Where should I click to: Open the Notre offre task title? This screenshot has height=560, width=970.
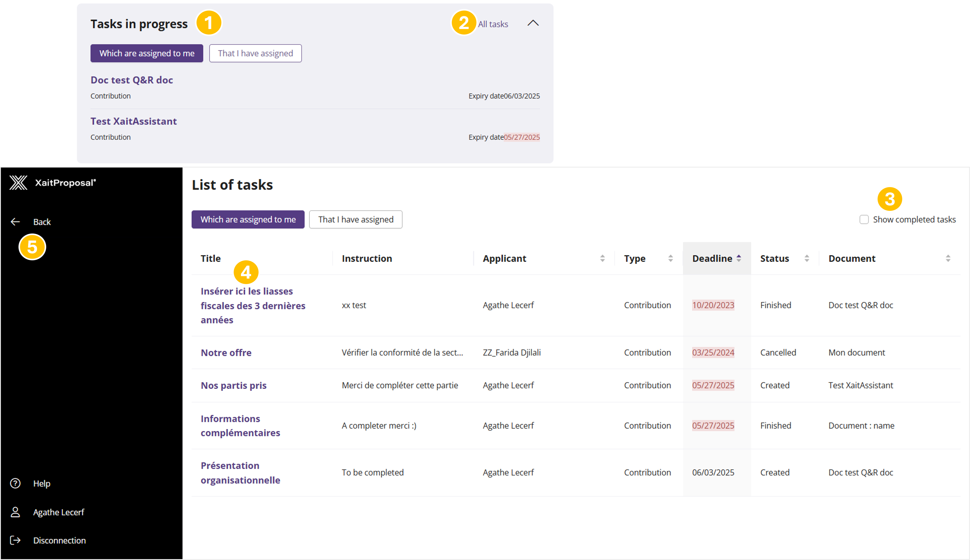click(226, 353)
